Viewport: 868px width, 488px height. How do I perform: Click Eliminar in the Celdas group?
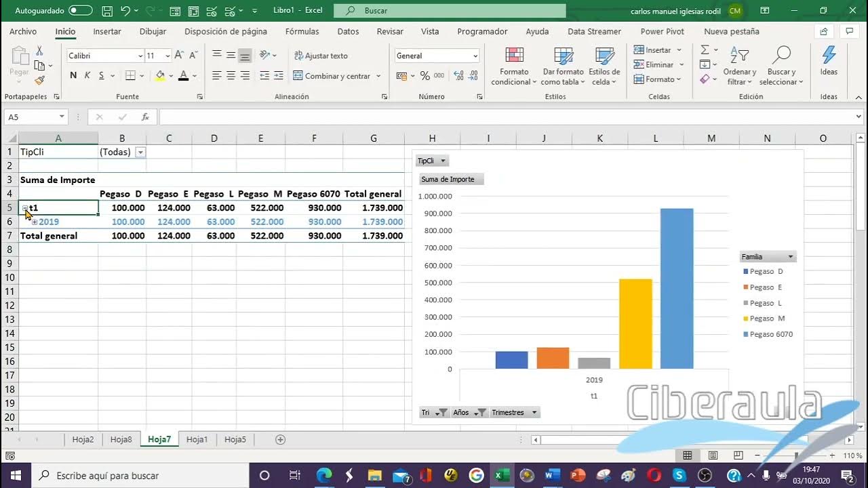(654, 65)
